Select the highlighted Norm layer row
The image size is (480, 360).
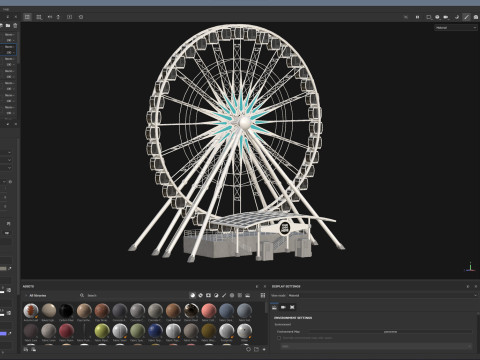point(8,50)
